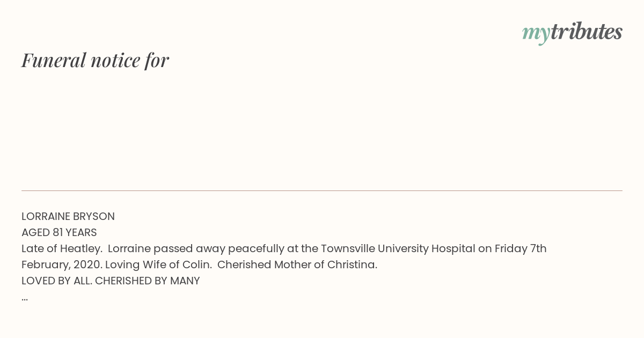
Task: Click the word "notice" in heading
Action: (x=115, y=60)
